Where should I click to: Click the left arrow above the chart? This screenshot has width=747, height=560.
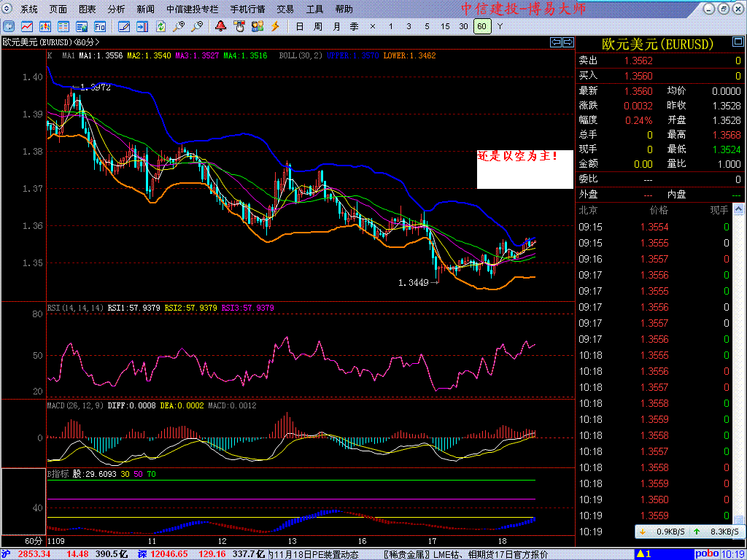(556, 42)
